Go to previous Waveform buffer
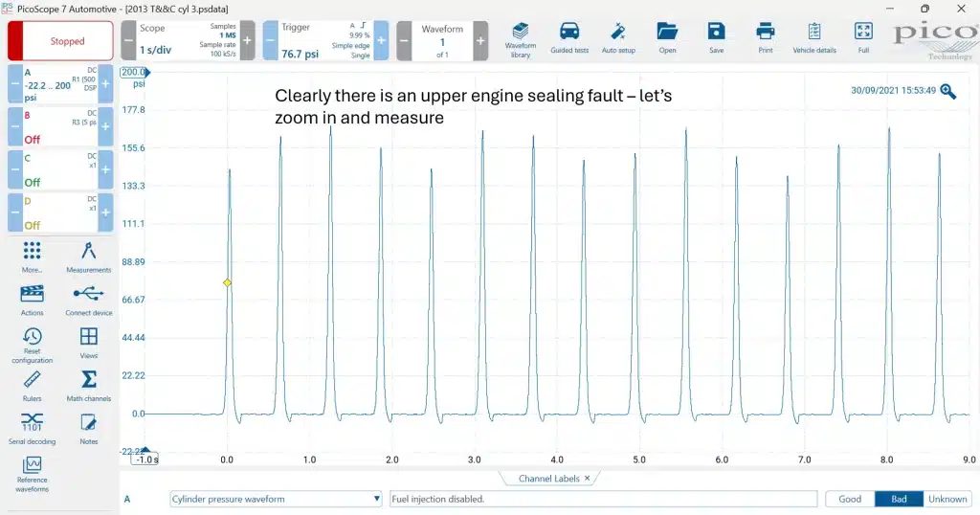Viewport: 980px width, 515px height. 405,40
